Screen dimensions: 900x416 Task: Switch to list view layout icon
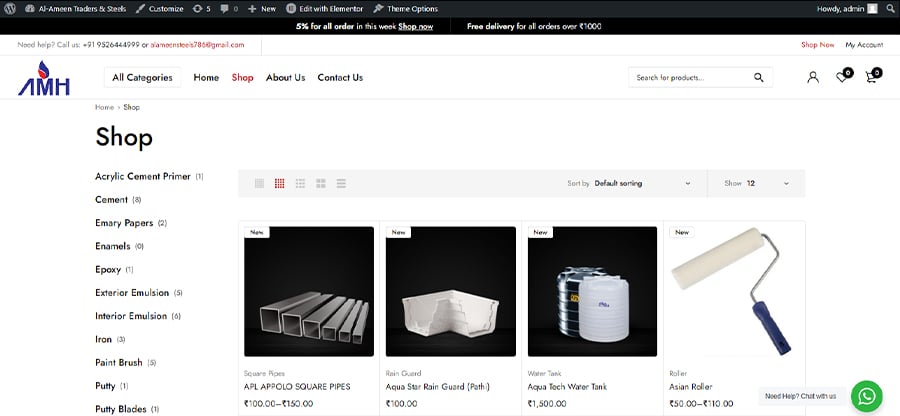(x=341, y=183)
